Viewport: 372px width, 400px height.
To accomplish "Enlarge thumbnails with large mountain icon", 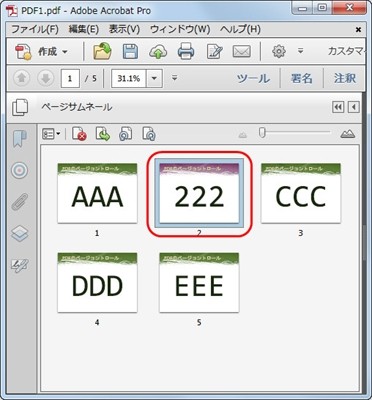I will point(348,134).
